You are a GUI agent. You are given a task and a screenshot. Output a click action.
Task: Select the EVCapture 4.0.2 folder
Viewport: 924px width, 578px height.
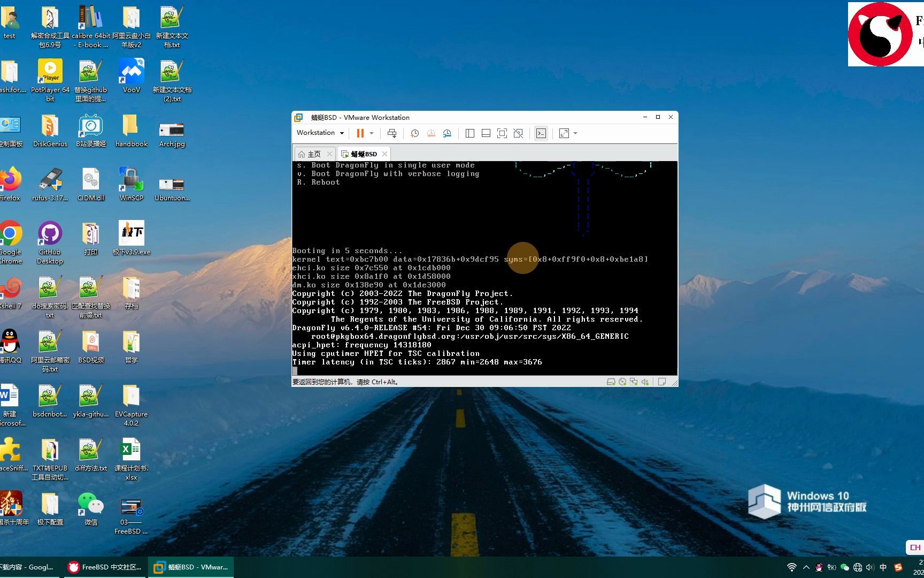tap(132, 405)
